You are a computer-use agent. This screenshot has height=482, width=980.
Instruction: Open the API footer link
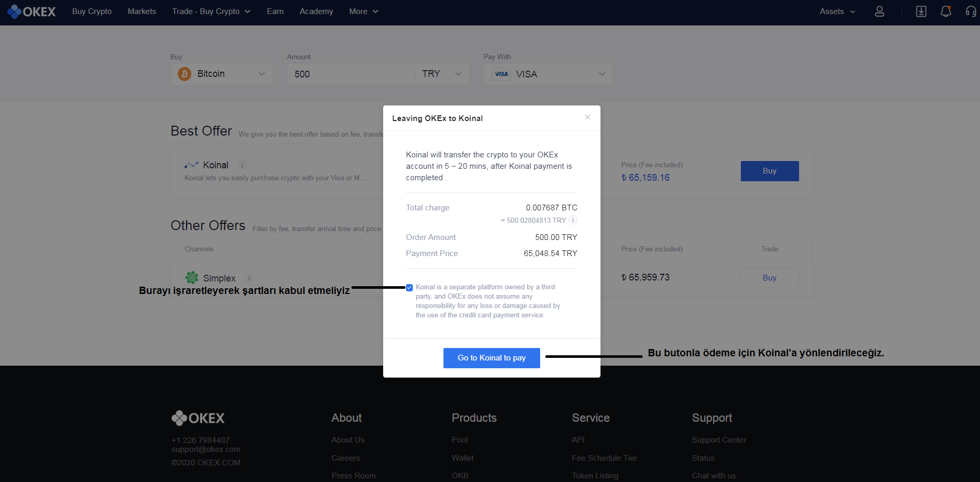[x=578, y=440]
